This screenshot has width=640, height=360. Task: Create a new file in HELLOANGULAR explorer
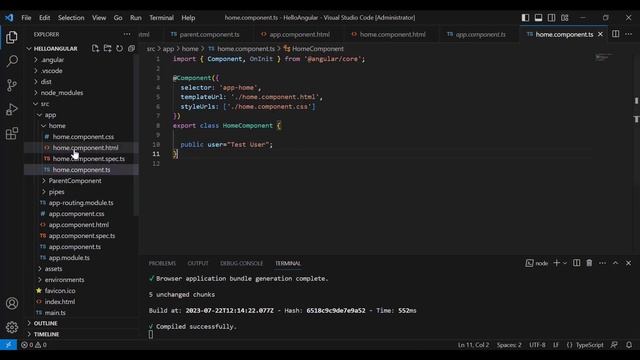[96, 49]
